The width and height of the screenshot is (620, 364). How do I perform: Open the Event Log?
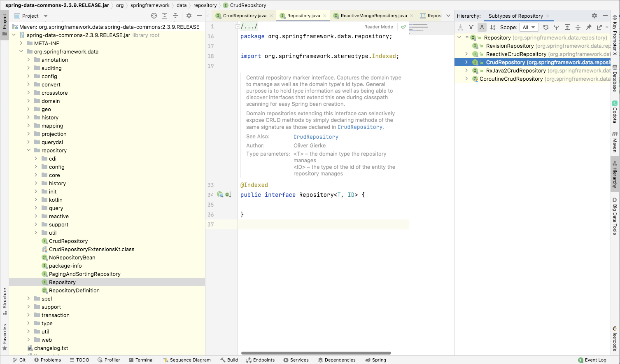tap(592, 360)
